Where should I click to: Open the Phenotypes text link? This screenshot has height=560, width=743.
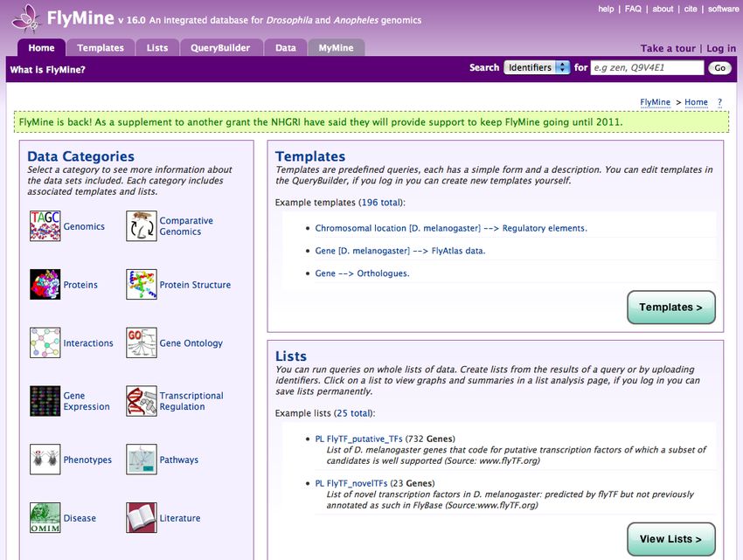click(x=87, y=460)
